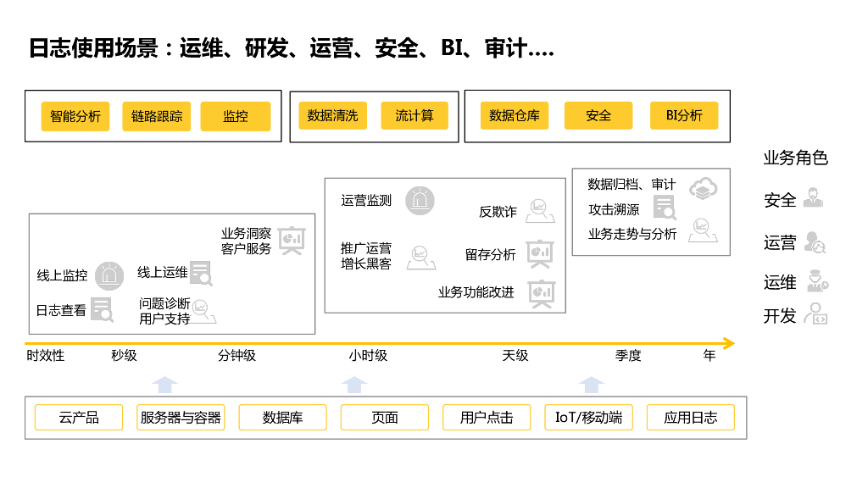Viewport: 868px width, 488px height.
Task: Click the up arrow above 页面
Action: point(354,385)
